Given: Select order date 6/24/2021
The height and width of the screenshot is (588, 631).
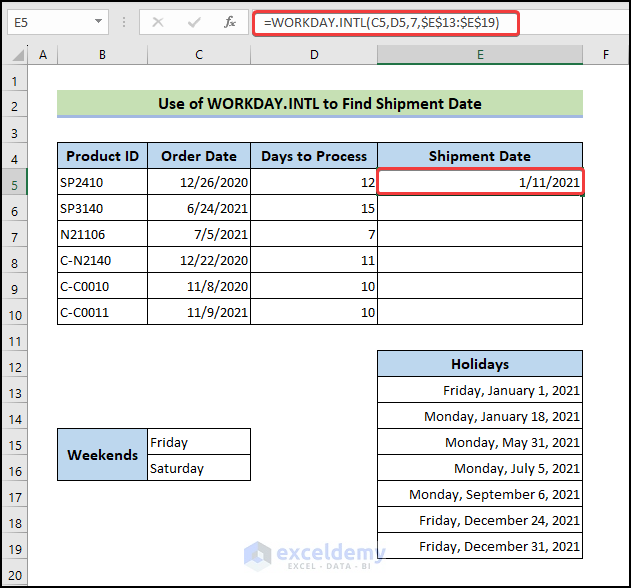Looking at the screenshot, I should click(199, 208).
